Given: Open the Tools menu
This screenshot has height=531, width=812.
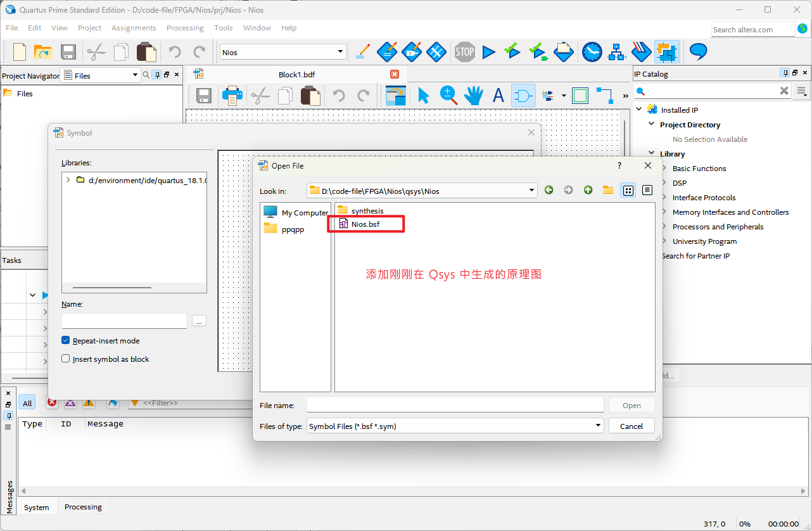Looking at the screenshot, I should [224, 28].
